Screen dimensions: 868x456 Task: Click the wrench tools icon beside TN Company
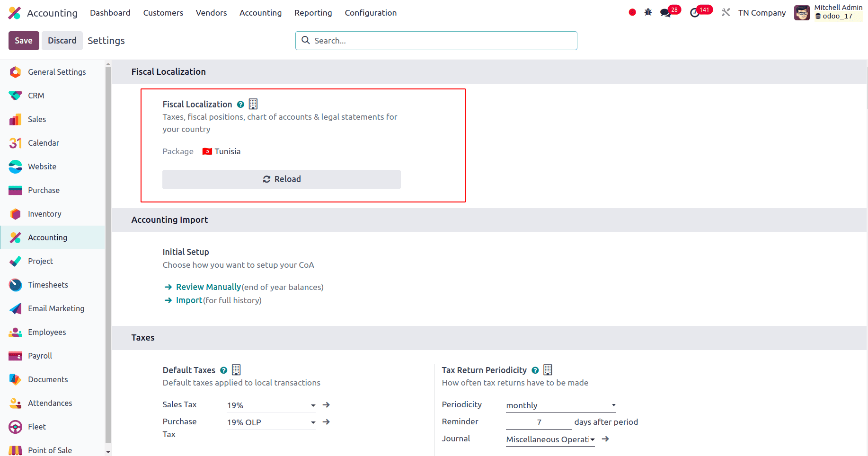[726, 12]
